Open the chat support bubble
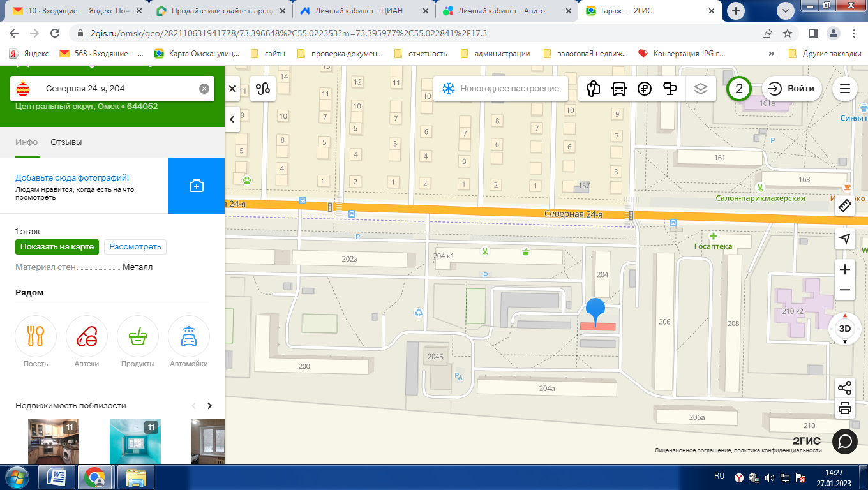The height and width of the screenshot is (490, 868). click(x=844, y=441)
